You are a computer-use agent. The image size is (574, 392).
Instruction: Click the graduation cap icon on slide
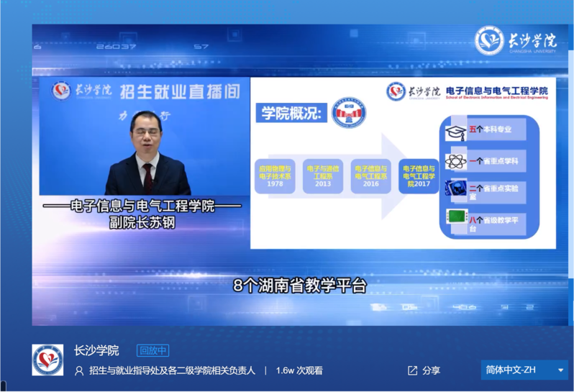click(455, 132)
